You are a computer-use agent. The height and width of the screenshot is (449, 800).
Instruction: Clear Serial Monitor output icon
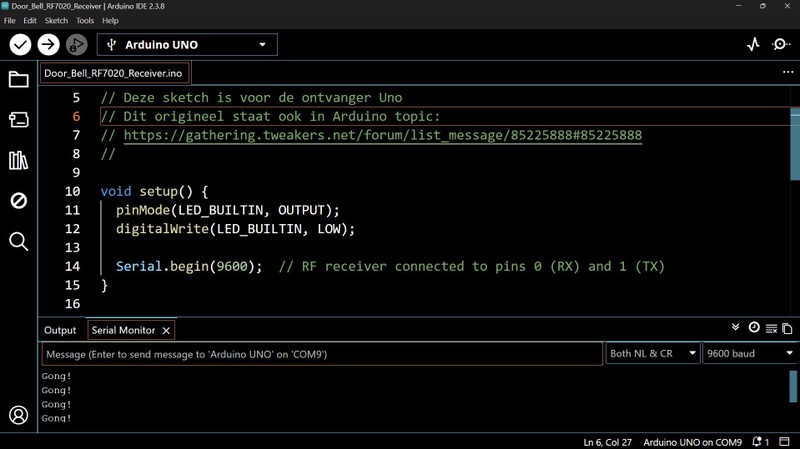771,329
